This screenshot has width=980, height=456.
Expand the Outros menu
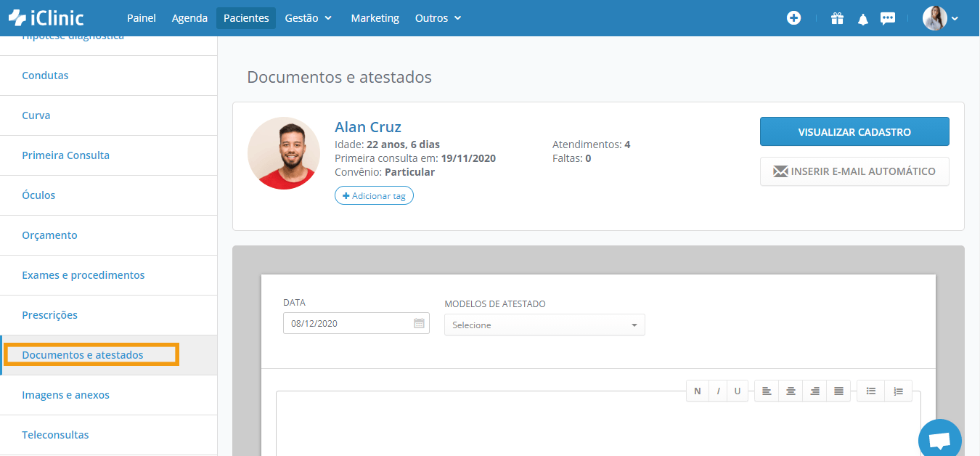(x=438, y=18)
